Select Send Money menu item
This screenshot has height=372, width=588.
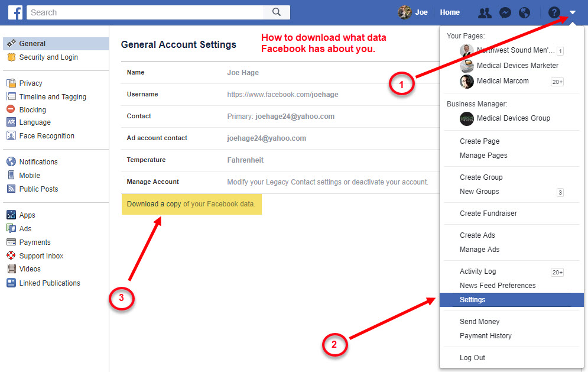tap(480, 321)
